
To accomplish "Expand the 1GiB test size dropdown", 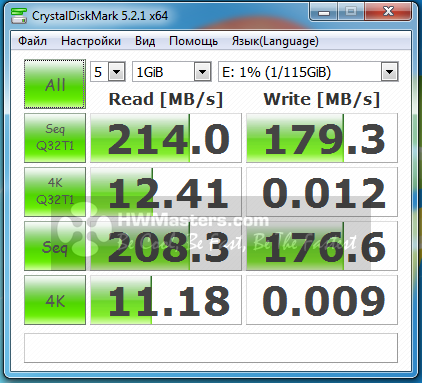I will (202, 72).
